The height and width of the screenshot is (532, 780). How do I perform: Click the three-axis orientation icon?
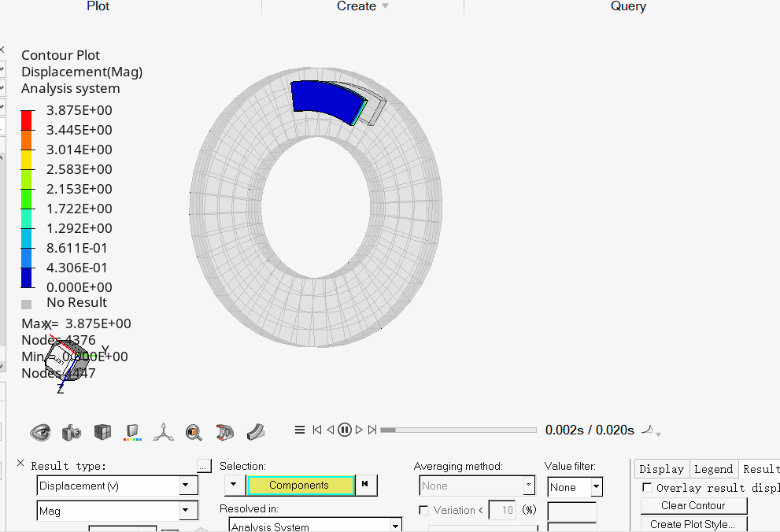(x=164, y=431)
